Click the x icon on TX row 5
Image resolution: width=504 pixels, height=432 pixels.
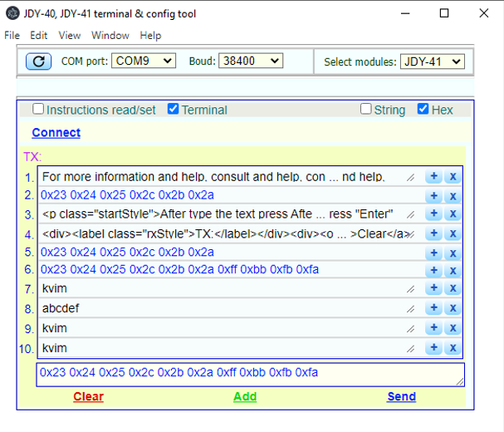(453, 253)
